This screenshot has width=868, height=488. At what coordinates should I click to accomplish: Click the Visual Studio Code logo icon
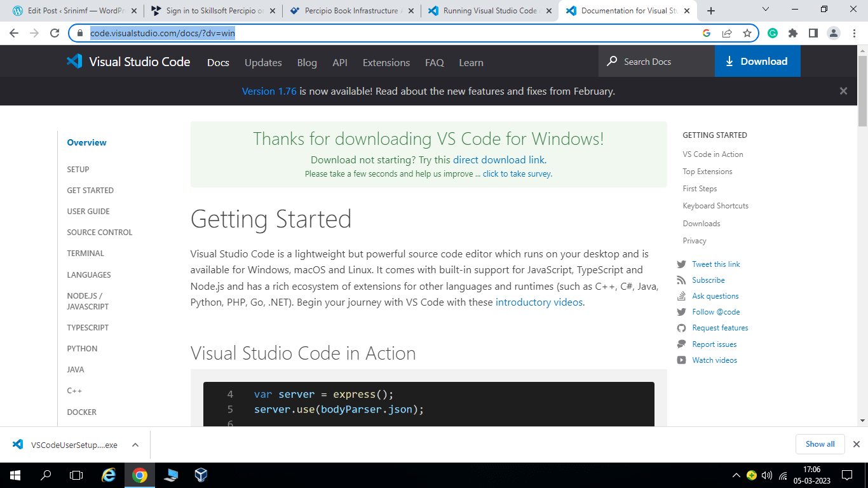(x=74, y=62)
